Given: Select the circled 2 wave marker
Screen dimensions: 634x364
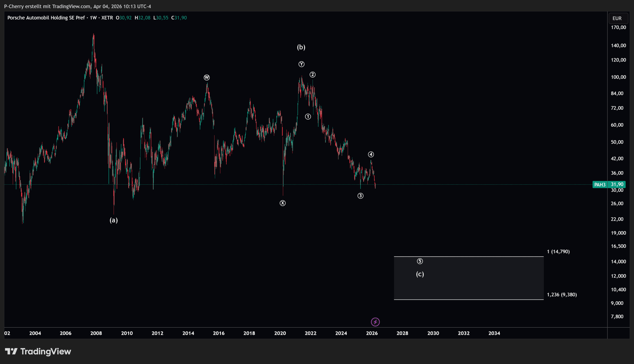Looking at the screenshot, I should [x=312, y=74].
